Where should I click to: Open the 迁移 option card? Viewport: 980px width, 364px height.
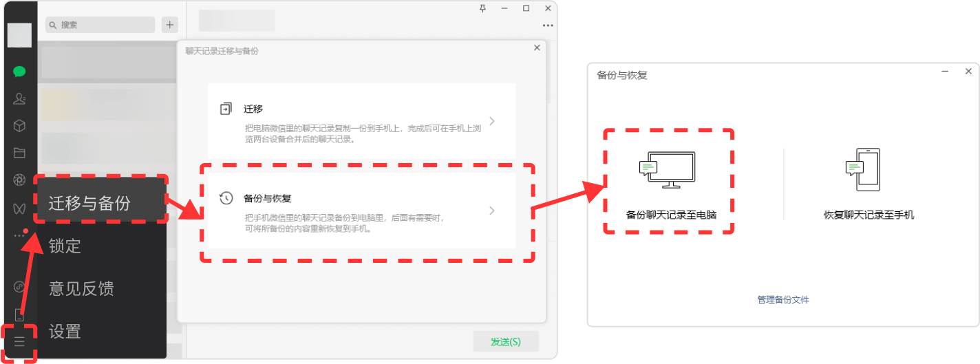362,121
